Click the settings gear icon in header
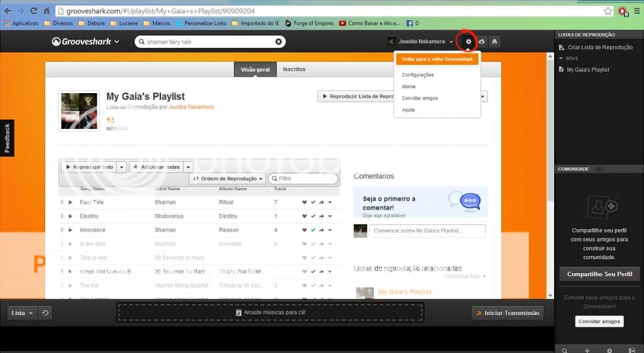 (469, 42)
